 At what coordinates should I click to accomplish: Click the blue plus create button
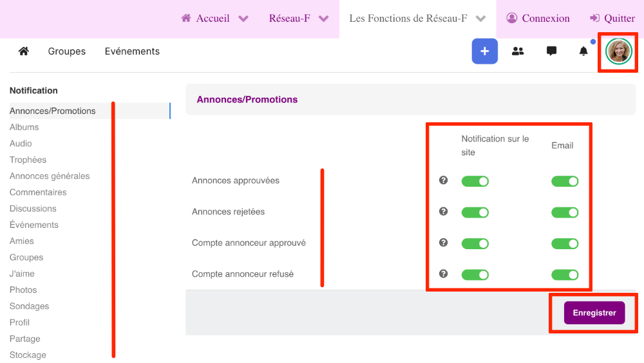[x=484, y=51]
